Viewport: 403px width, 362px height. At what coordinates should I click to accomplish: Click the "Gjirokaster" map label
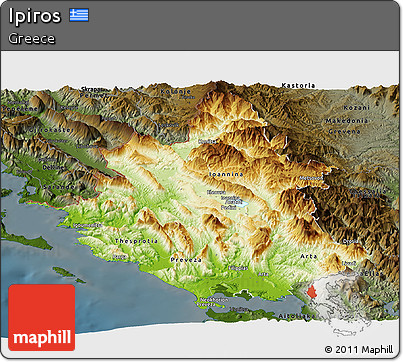click(52, 130)
